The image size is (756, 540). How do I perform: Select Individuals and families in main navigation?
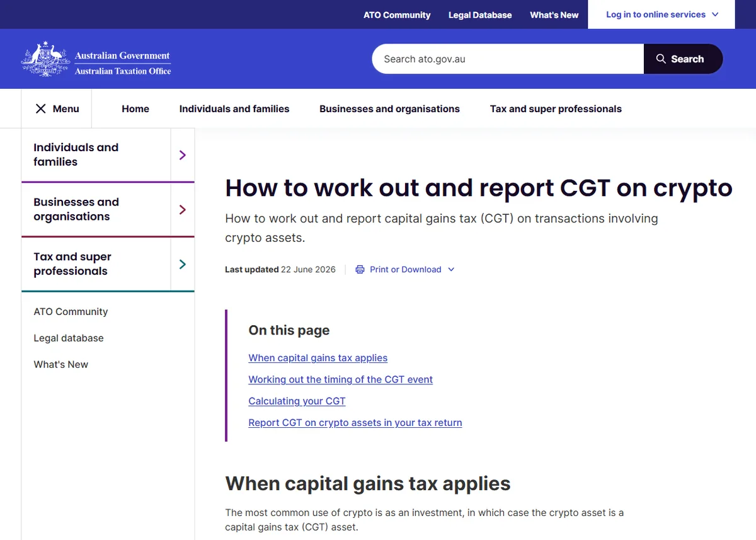pos(234,108)
